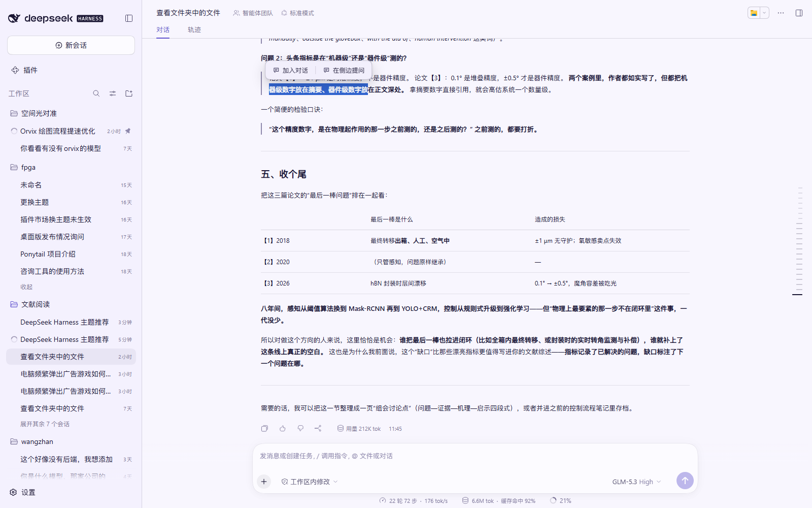The height and width of the screenshot is (508, 812).
Task: Unpin the Orvix 绘图流程提速优化 conversation
Action: 128,131
